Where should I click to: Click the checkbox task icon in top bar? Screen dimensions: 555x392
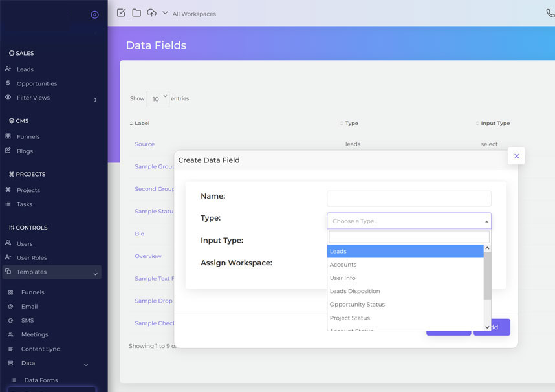[121, 13]
